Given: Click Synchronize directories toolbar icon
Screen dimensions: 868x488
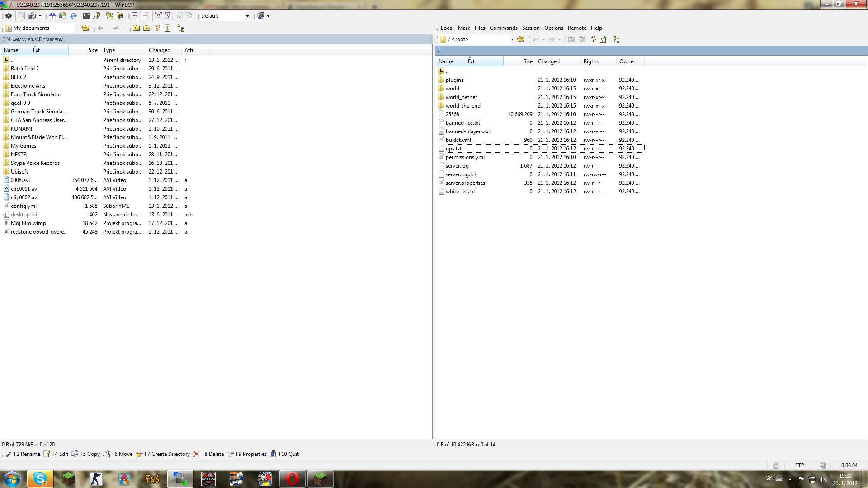Looking at the screenshot, I should (x=62, y=16).
